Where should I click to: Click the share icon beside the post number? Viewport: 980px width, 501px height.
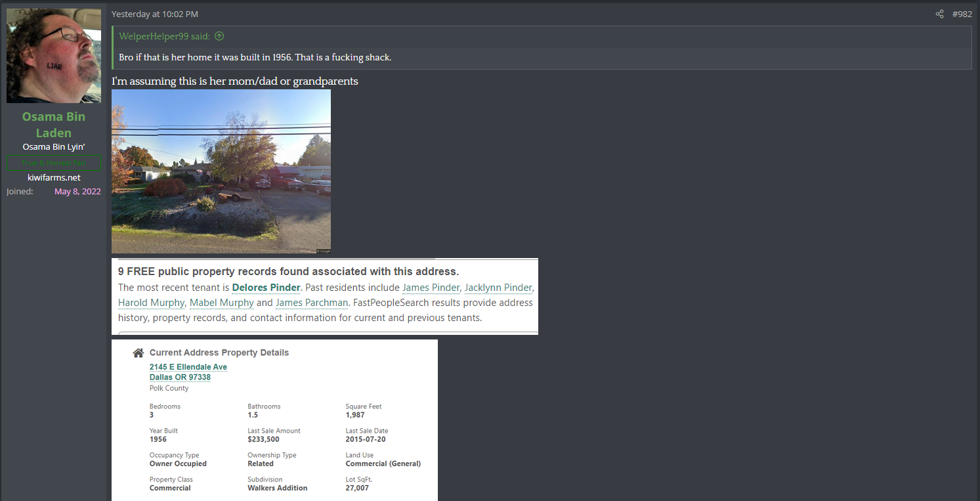click(939, 14)
